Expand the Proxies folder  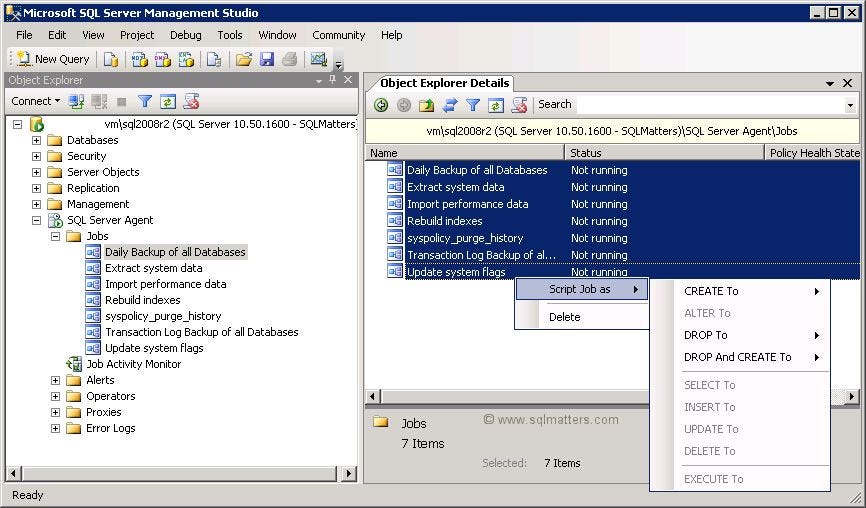(x=55, y=412)
